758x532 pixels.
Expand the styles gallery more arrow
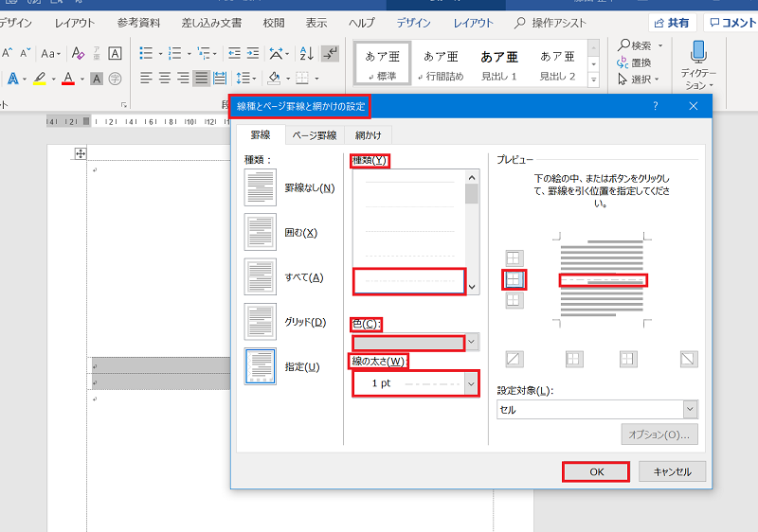pyautogui.click(x=594, y=80)
